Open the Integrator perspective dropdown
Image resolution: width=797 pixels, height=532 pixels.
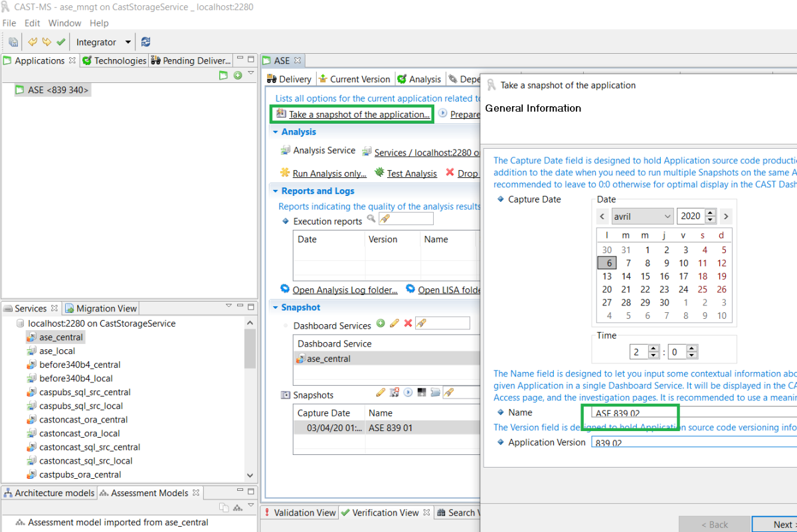click(x=128, y=42)
